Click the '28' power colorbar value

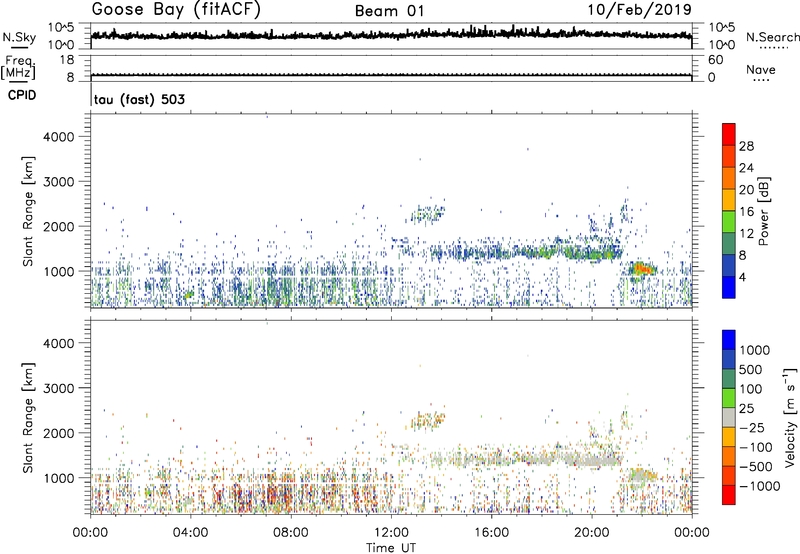746,146
